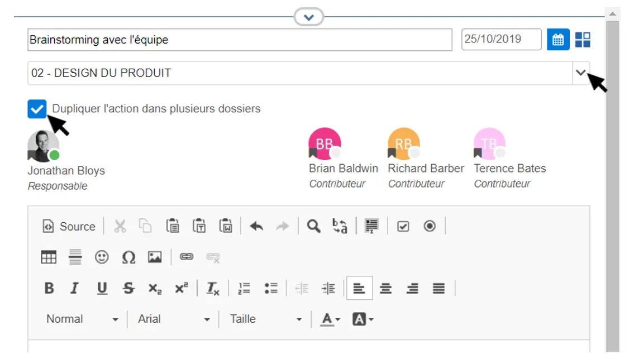Insert an image into the editor
Screen dimensions: 634x364
tap(155, 257)
